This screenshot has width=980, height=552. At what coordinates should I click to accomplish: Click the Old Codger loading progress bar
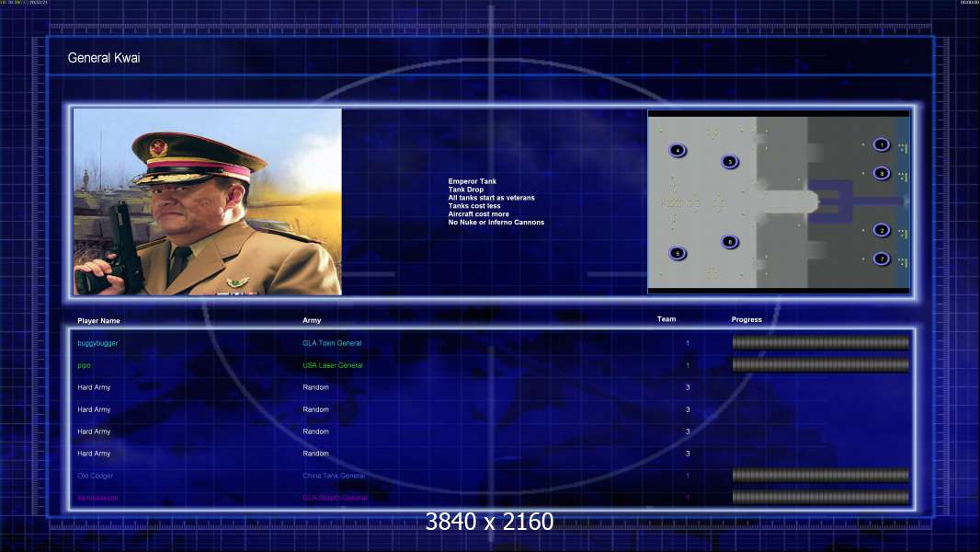point(821,476)
